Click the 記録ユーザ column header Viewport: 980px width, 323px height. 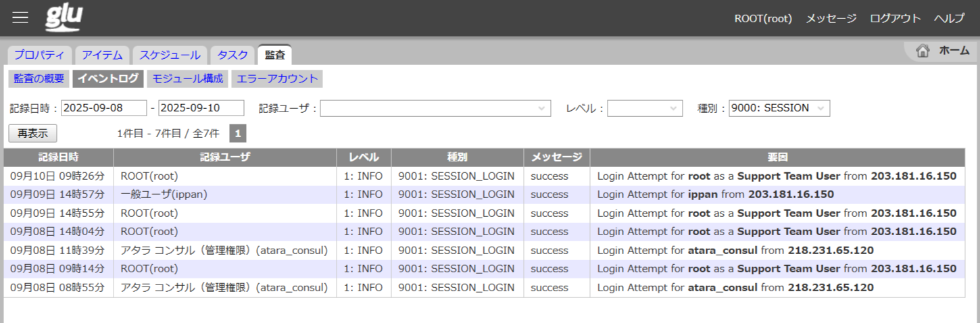click(225, 157)
